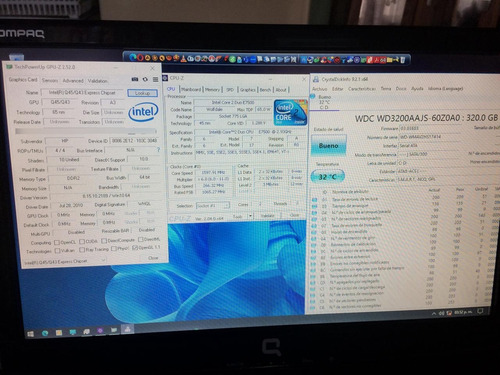500x375 pixels.
Task: Click GPU-Z refresh icon
Action: click(145, 79)
